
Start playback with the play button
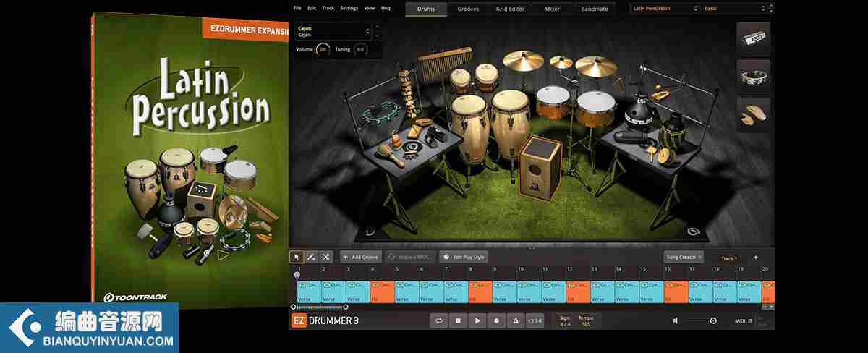click(477, 320)
